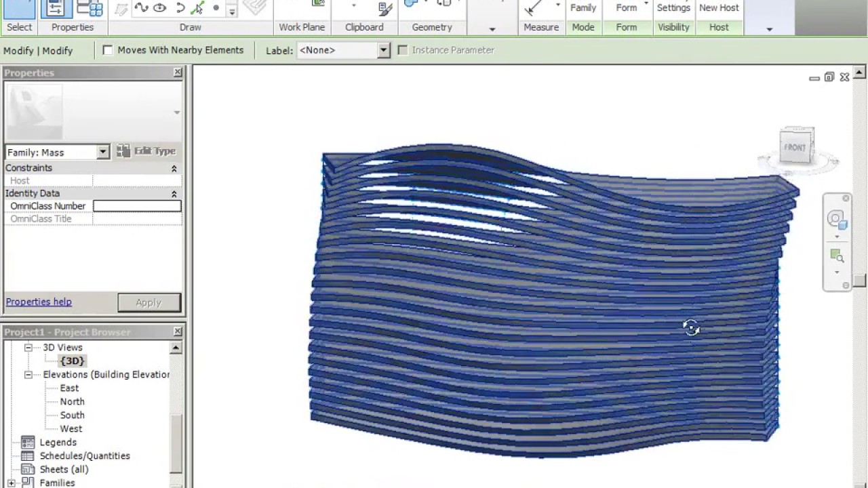The height and width of the screenshot is (488, 868).
Task: Click the Geometry join icon
Action: click(410, 4)
